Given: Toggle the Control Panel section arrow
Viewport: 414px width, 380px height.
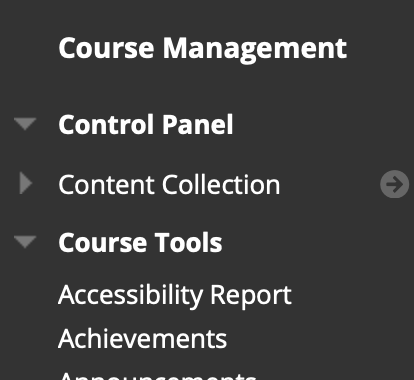Looking at the screenshot, I should [25, 124].
